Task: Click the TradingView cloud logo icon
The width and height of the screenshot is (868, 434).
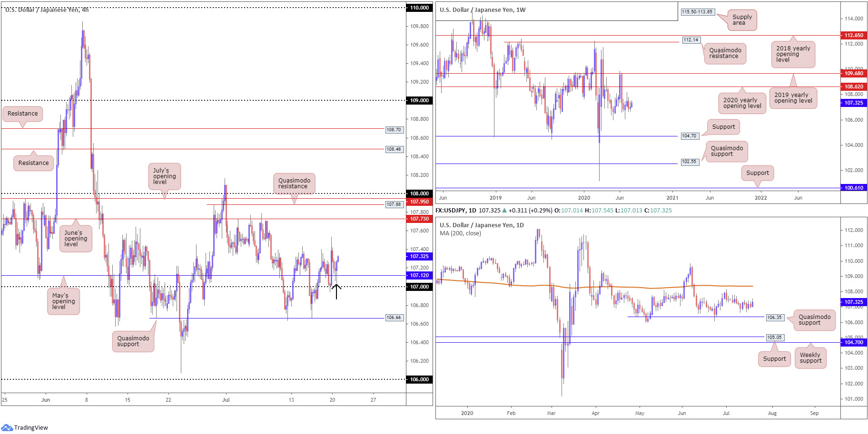Action: click(7, 427)
